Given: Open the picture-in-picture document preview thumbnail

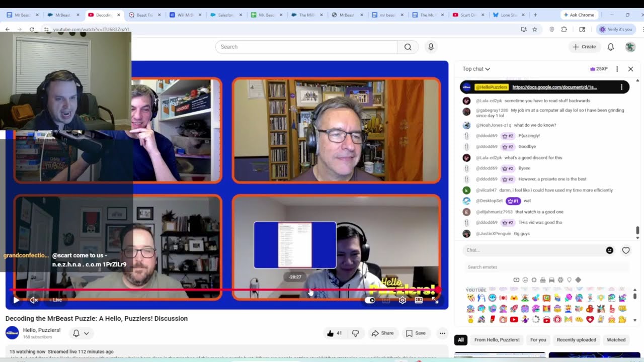Looking at the screenshot, I should pyautogui.click(x=295, y=245).
